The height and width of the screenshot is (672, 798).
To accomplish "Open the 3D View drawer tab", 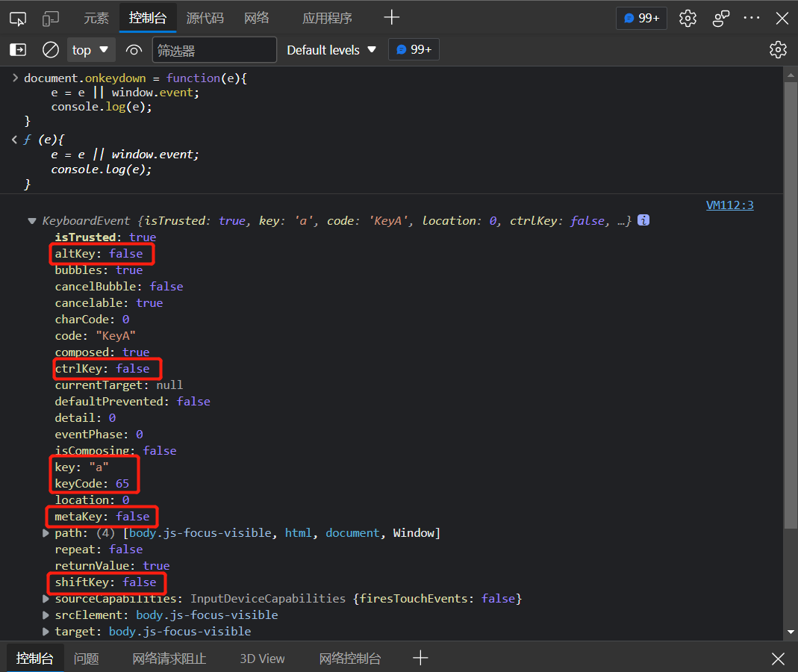I will 262,659.
